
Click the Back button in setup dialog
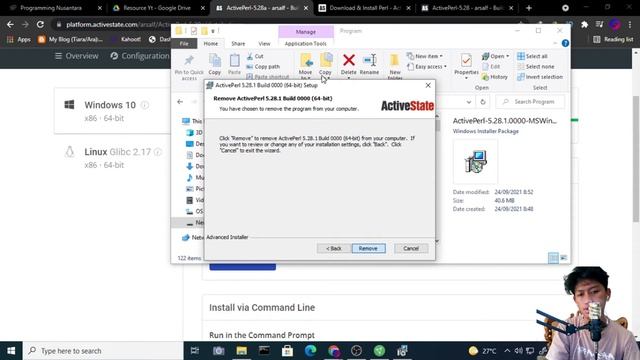[x=333, y=248]
